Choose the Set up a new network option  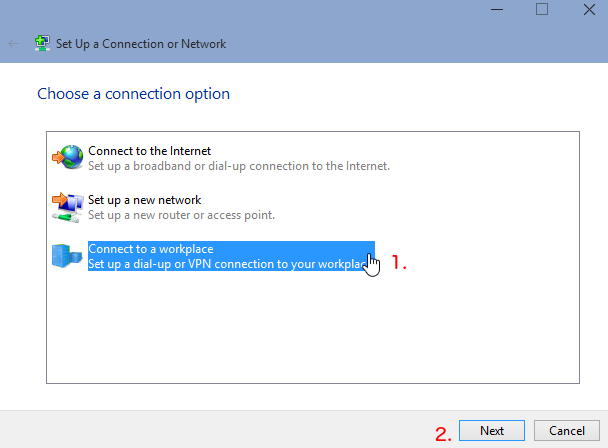point(144,200)
